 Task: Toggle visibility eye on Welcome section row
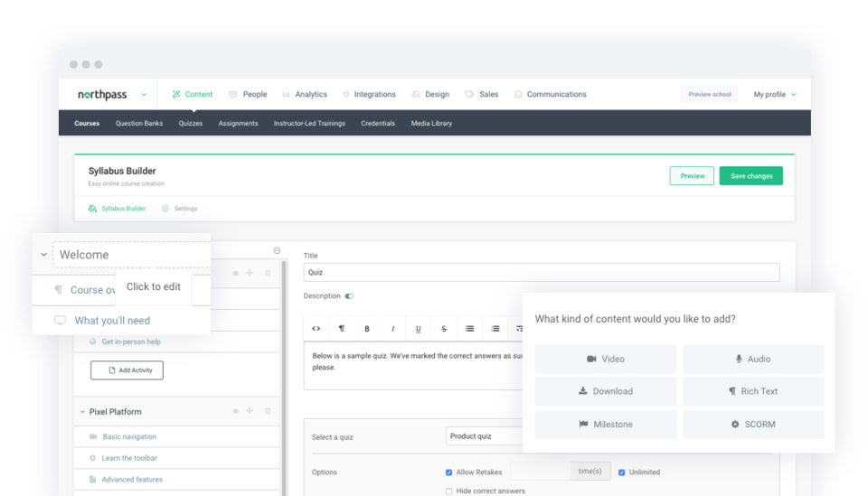[x=235, y=273]
